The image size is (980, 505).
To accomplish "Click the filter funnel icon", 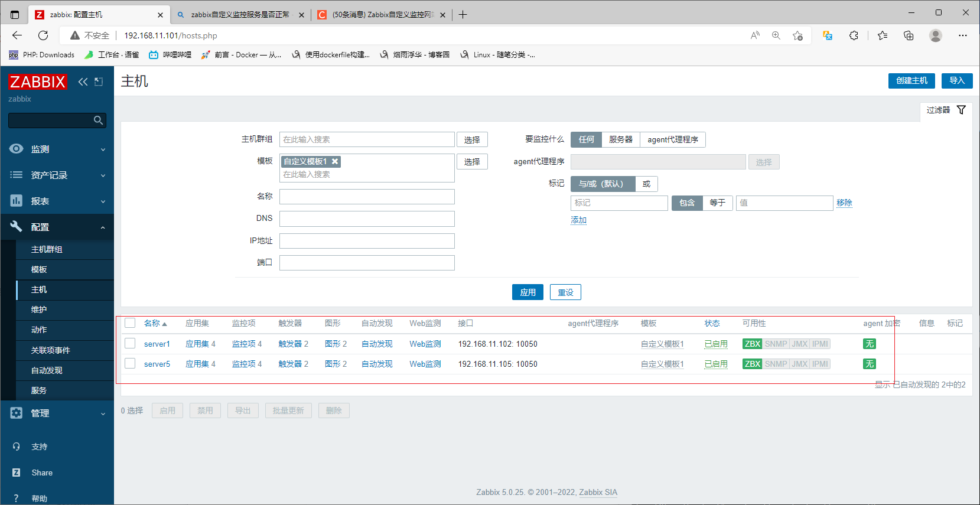I will (x=961, y=110).
